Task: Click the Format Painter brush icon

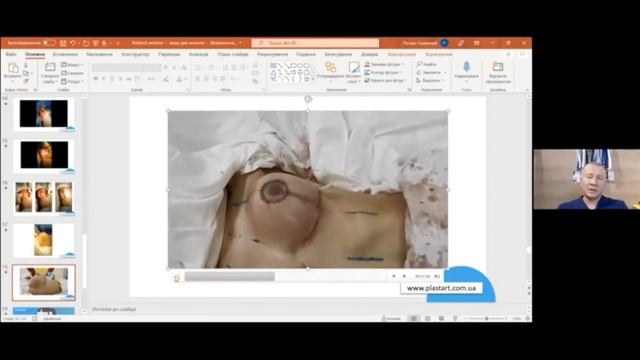Action: click(x=26, y=81)
